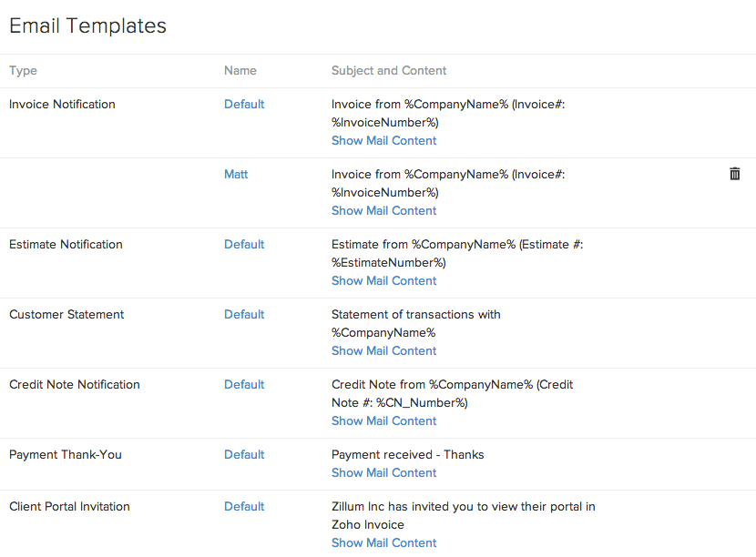Click the Email Templates page heading
Viewport: 756px width, 557px height.
[87, 26]
